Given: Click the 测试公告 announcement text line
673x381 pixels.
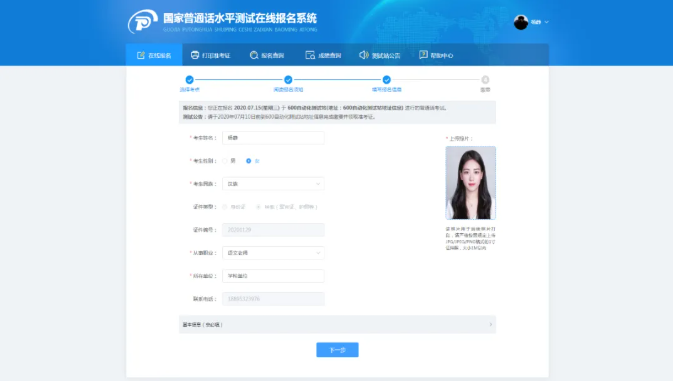Looking at the screenshot, I should pos(279,117).
